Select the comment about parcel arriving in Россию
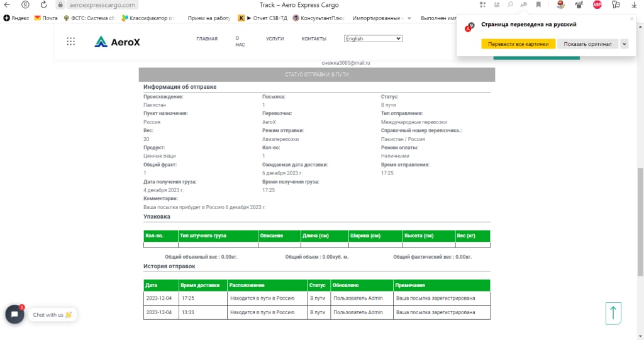644x340 pixels. pos(204,207)
